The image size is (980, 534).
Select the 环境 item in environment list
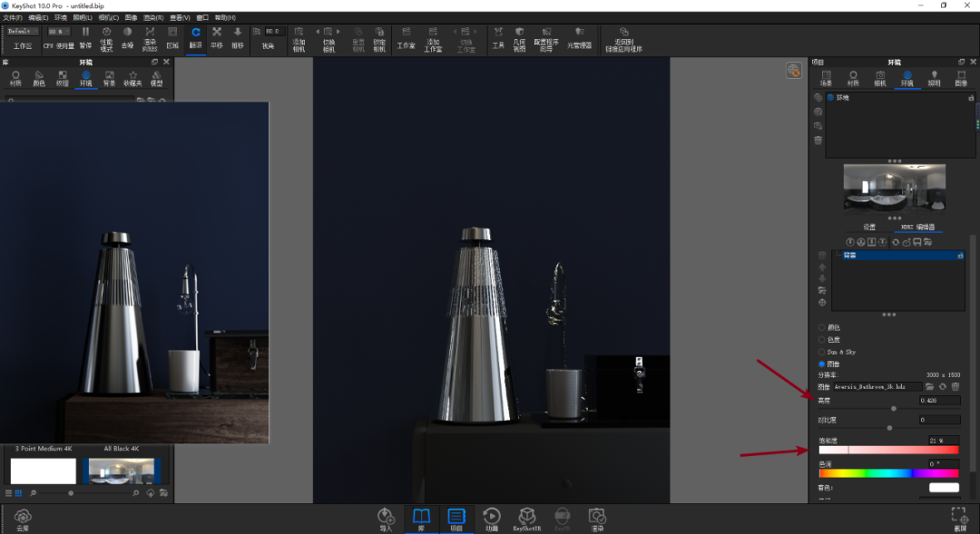[x=901, y=97]
